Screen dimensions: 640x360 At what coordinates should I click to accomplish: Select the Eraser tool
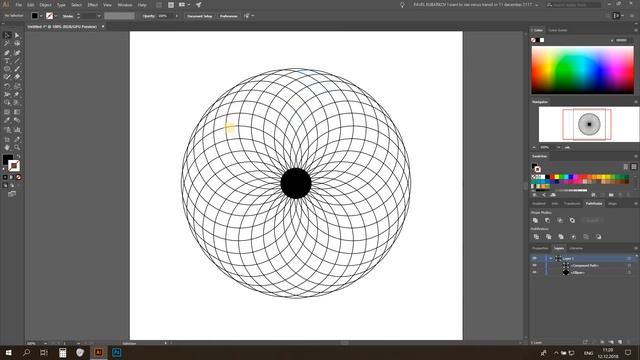click(x=17, y=77)
